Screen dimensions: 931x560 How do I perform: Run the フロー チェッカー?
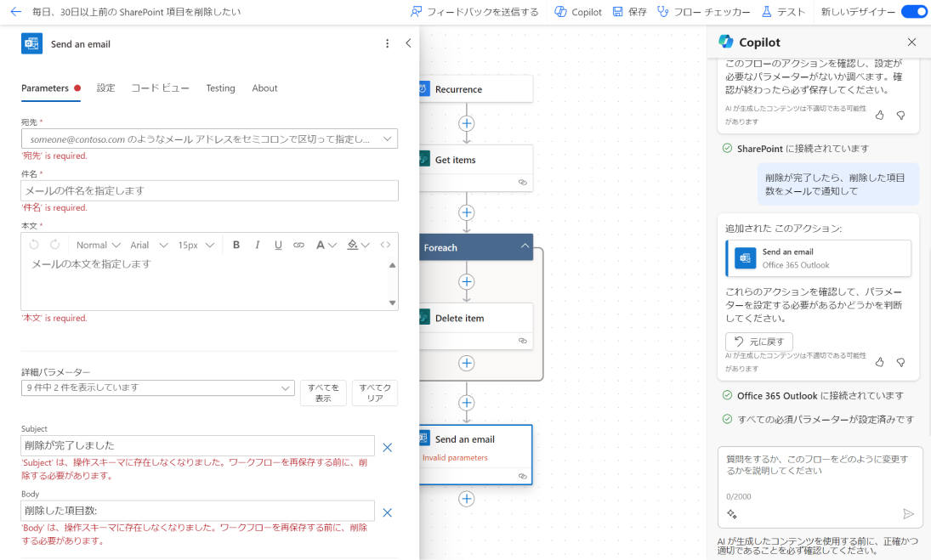(x=704, y=11)
